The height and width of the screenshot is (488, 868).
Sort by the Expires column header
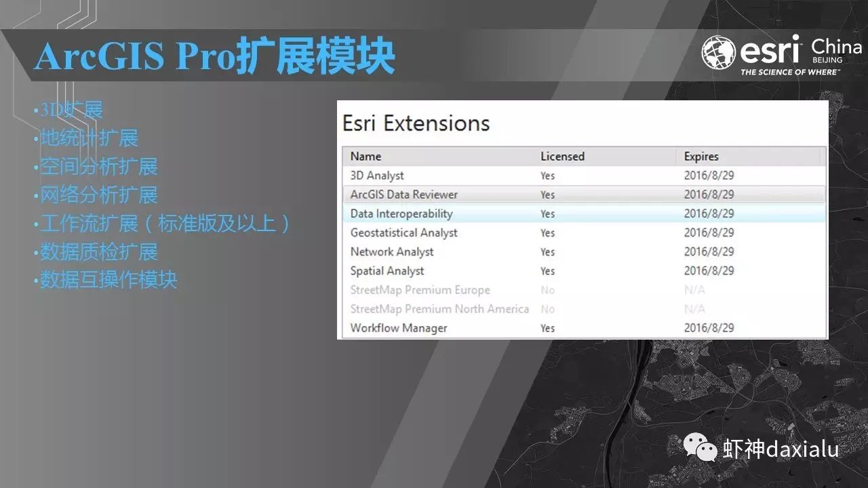(x=701, y=156)
